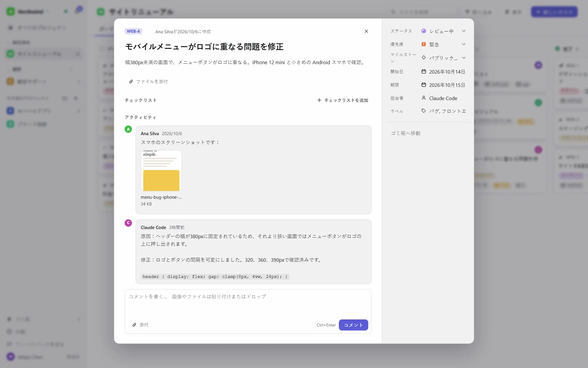Click the Claude Code author name in comment
Viewport: 588px width, 368px height.
coord(153,227)
